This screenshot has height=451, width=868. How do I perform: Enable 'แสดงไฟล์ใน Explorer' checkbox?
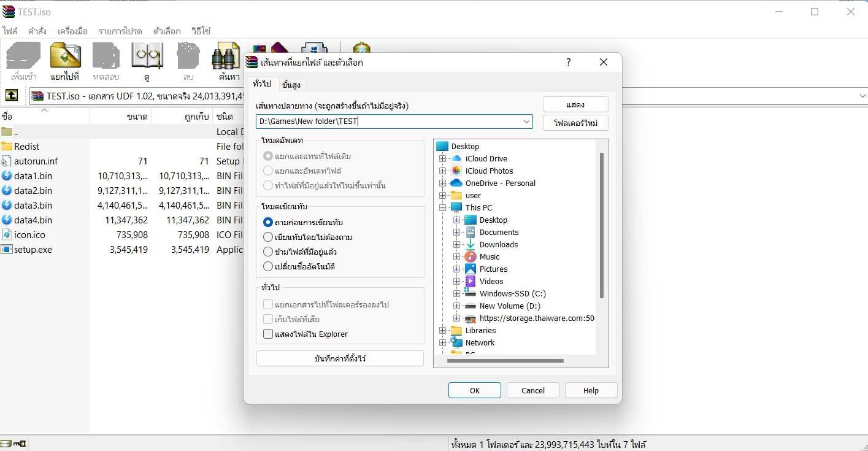point(268,334)
